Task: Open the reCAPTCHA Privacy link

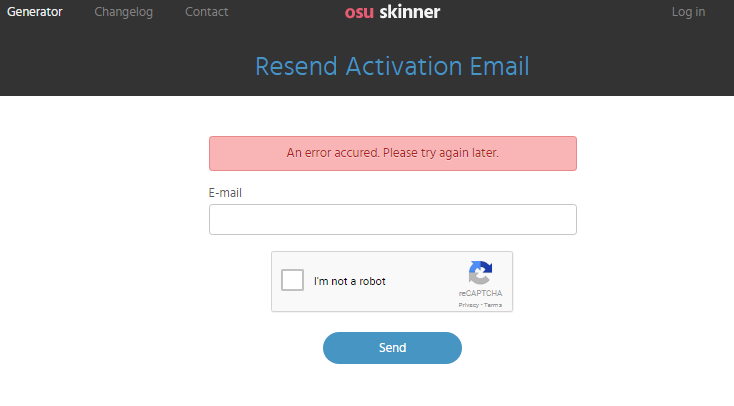Action: [x=468, y=305]
